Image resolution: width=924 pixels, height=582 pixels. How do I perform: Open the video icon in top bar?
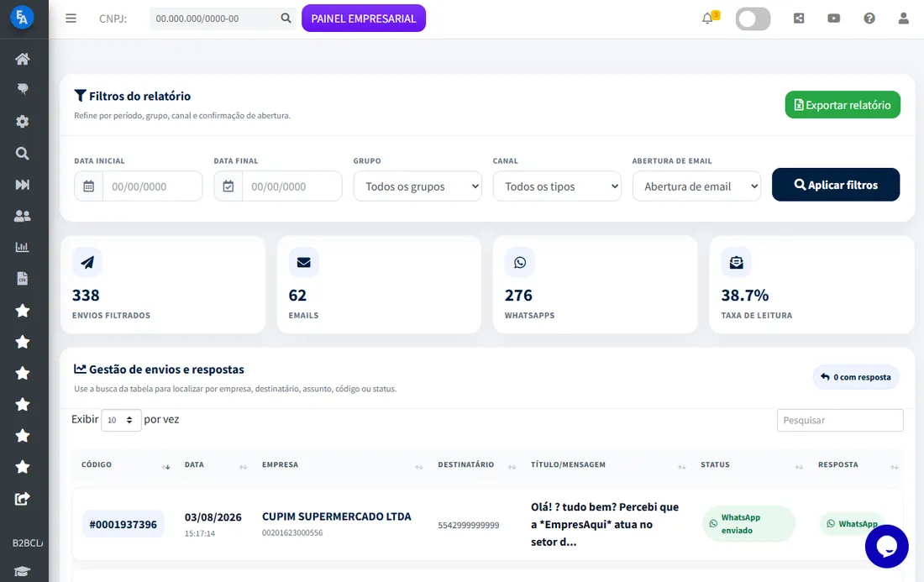tap(834, 18)
